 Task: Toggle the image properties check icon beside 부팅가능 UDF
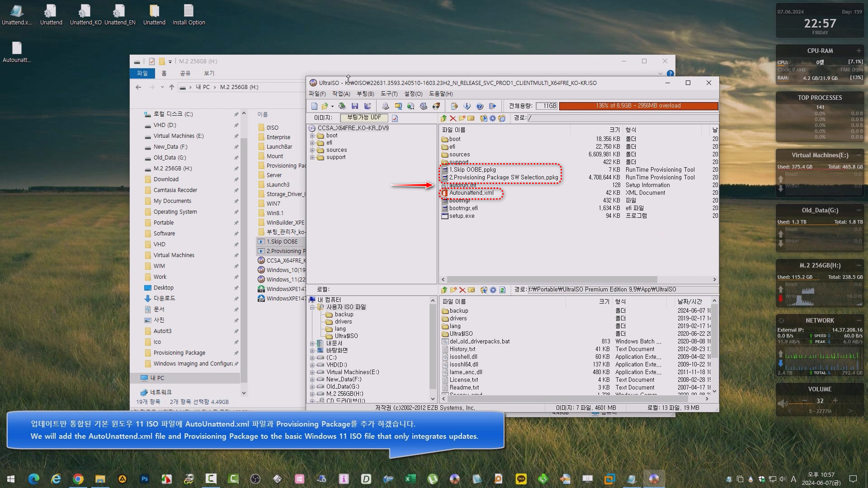click(x=395, y=118)
